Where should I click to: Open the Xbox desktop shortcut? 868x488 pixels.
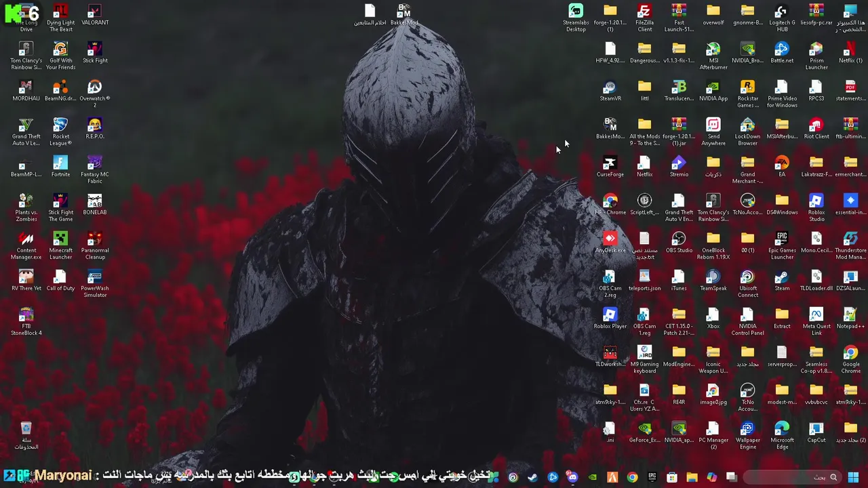click(x=713, y=319)
